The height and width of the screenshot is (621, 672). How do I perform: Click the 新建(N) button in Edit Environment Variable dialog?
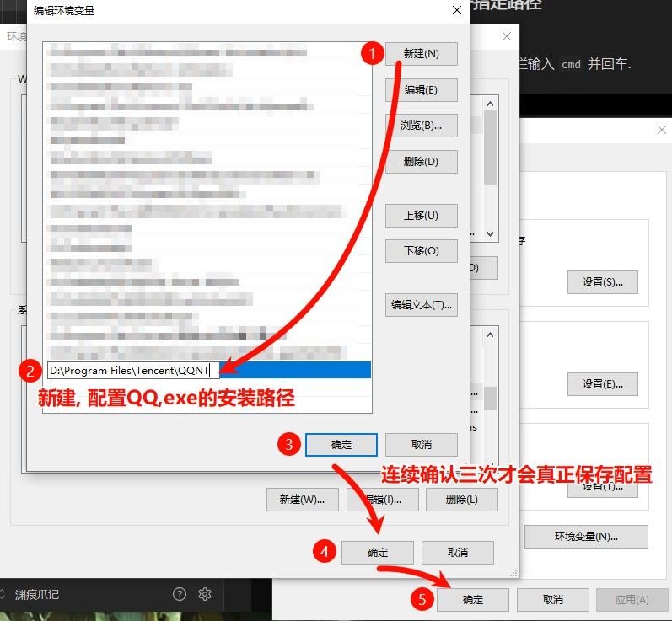[x=422, y=54]
